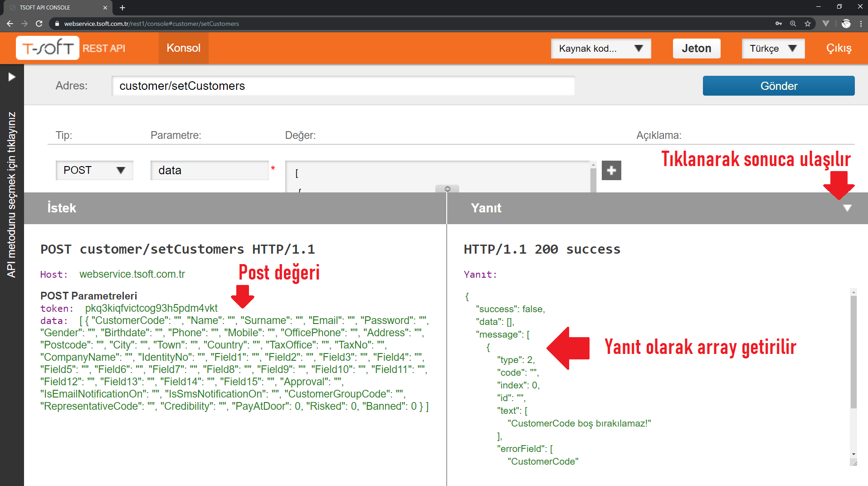Click the webservice.tsoft.com.tr host value

[x=132, y=274]
